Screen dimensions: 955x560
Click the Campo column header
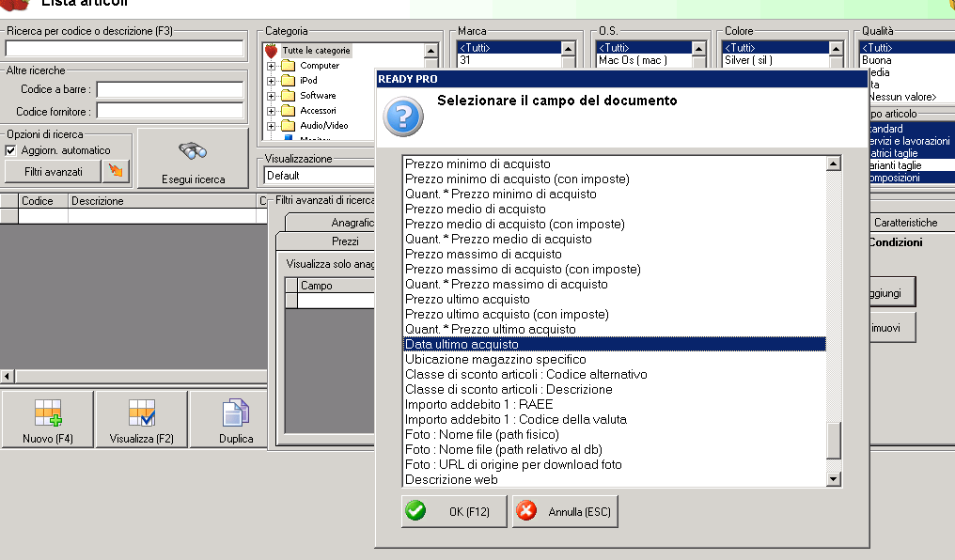pos(336,286)
